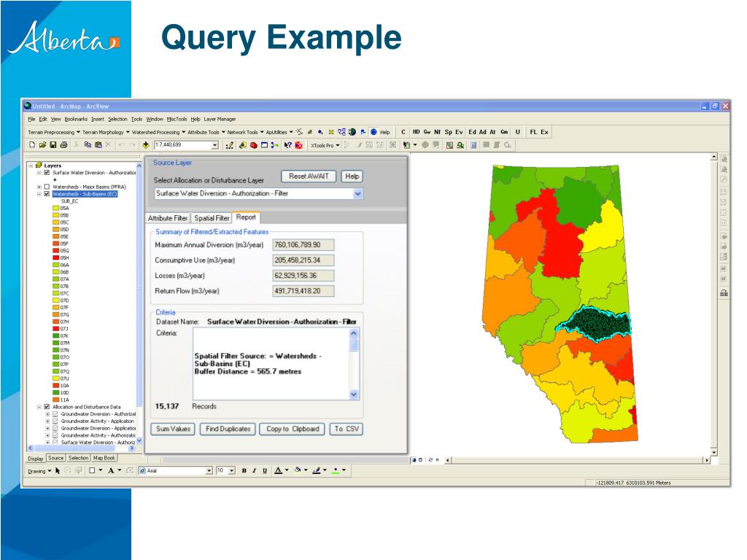Screen dimensions: 747x560
Task: Collapse the Allocation and Disturbance Data group
Action: click(x=39, y=407)
